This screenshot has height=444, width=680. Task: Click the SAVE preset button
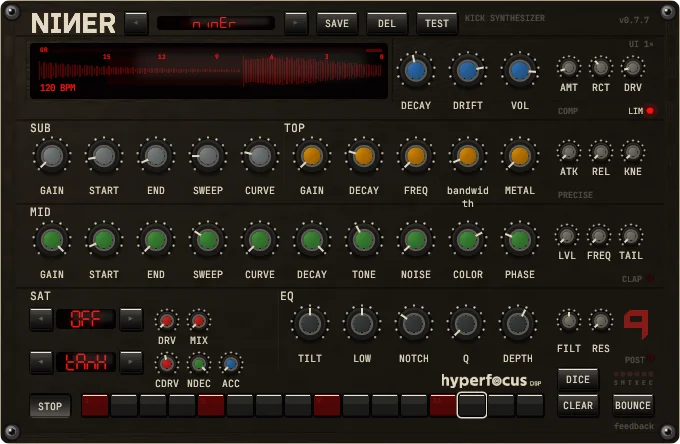coord(337,23)
